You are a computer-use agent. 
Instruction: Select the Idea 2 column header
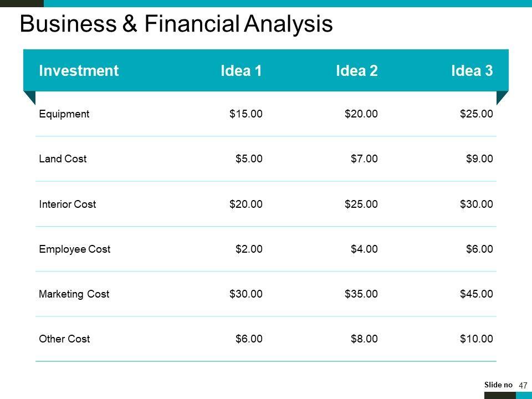click(357, 70)
